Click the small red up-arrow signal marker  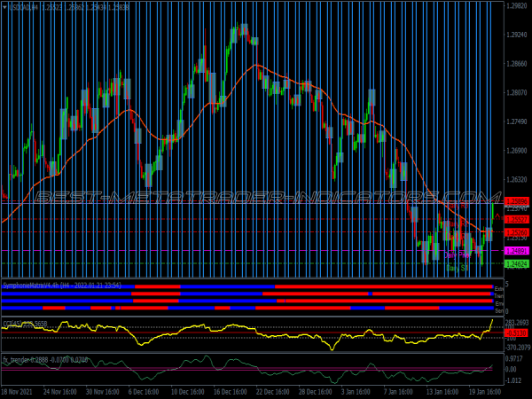tap(497, 215)
